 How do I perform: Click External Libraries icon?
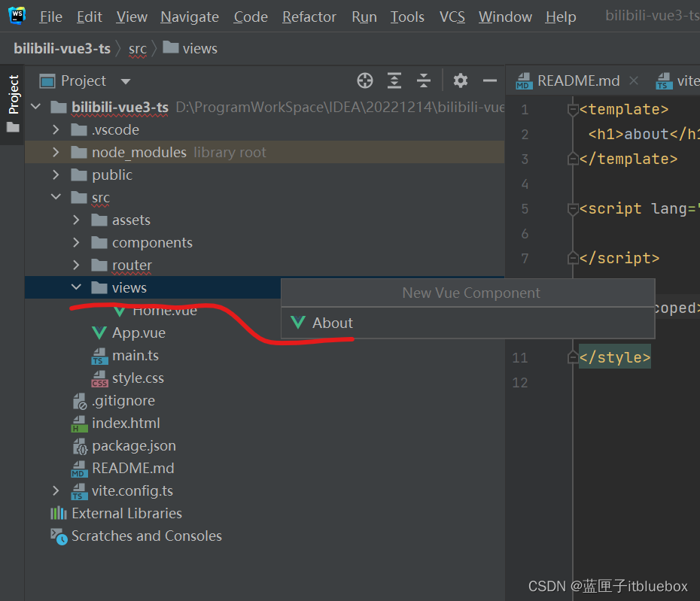point(59,513)
